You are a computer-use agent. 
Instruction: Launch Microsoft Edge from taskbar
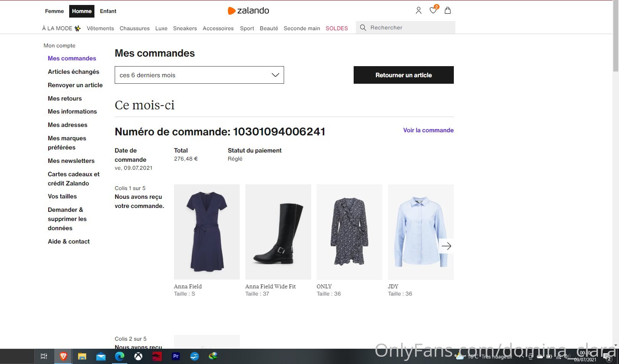click(x=120, y=356)
